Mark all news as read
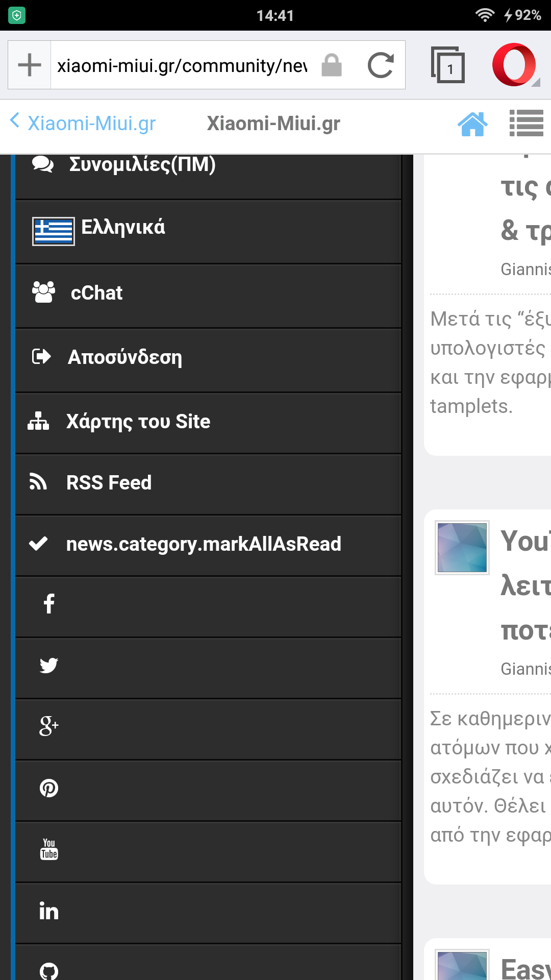Screen dimensions: 551x980 coord(203,544)
